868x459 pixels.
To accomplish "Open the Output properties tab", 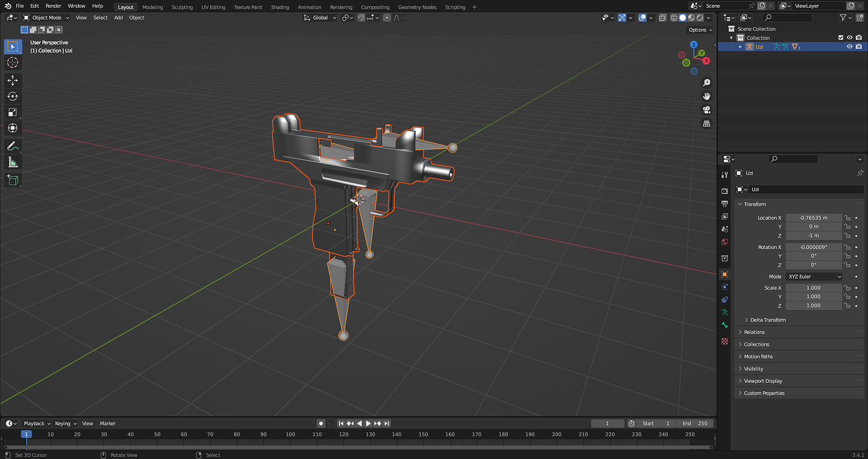I will tap(725, 203).
